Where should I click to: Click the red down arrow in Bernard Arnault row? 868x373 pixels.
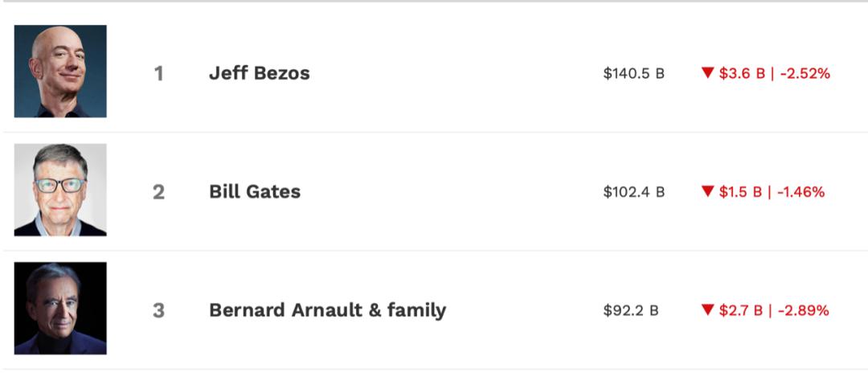click(x=708, y=309)
